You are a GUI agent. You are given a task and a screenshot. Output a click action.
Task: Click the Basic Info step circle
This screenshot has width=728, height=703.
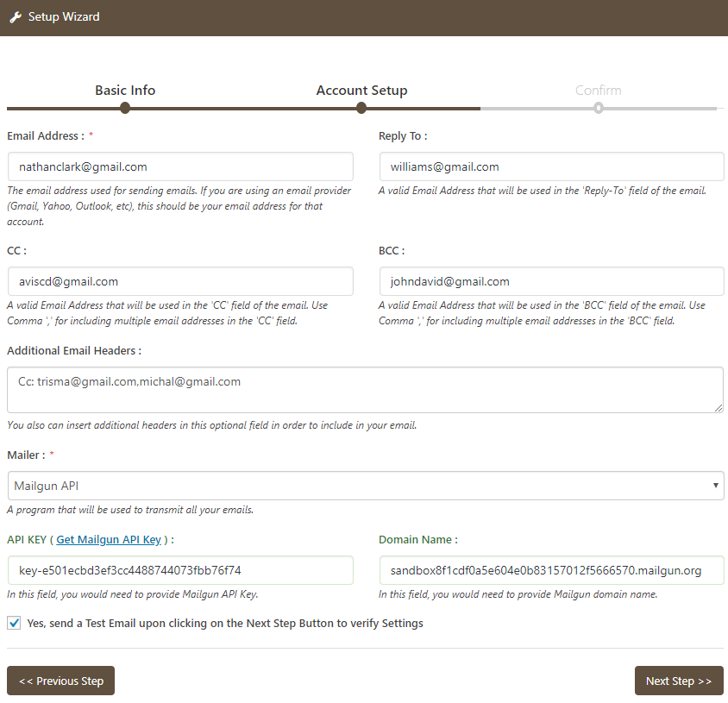[125, 108]
